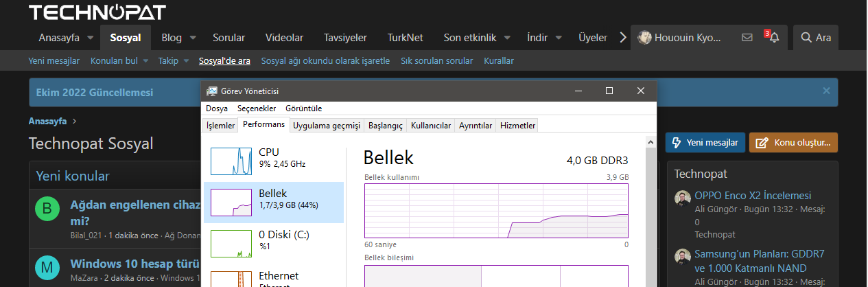Viewport: 868px width, 287px height.
Task: Maximize the Görev Yöneticisi window
Action: [x=609, y=91]
